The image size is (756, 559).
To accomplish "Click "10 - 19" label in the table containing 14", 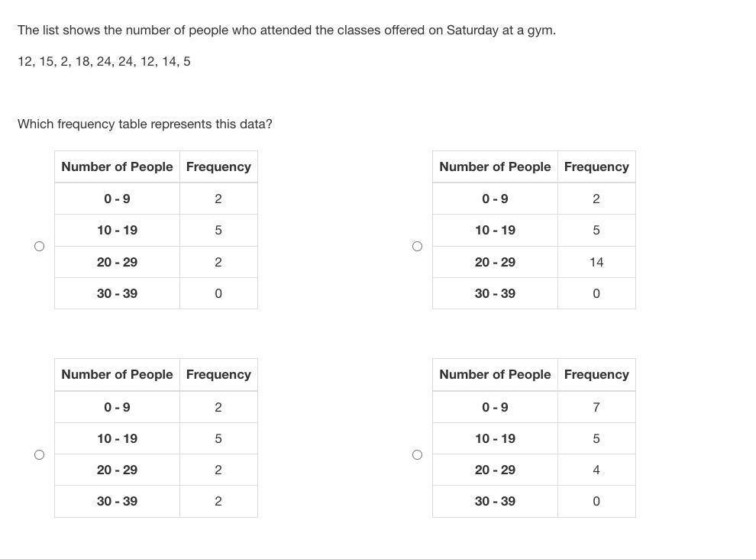I will click(495, 230).
